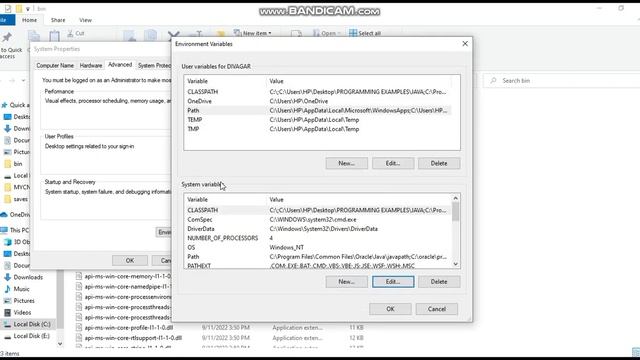Select CLASSPATH in the user variables list
The height and width of the screenshot is (360, 640).
[318, 92]
